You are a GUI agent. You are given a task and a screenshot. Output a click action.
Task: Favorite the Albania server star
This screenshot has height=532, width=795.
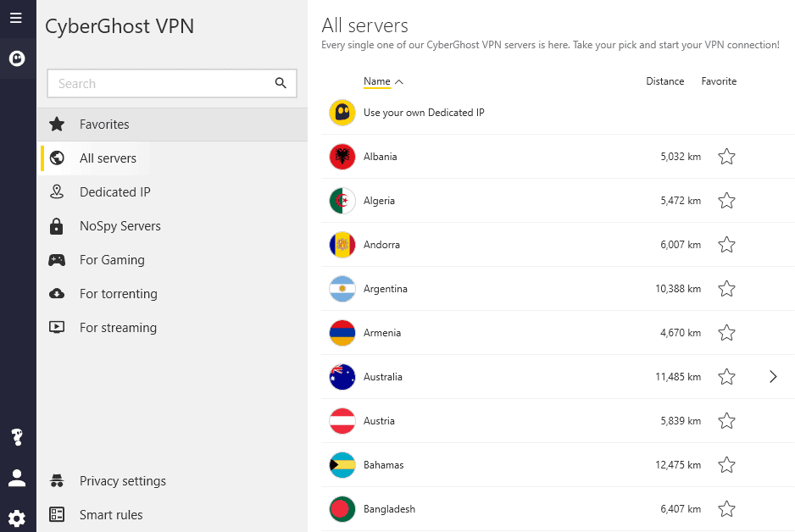[726, 157]
